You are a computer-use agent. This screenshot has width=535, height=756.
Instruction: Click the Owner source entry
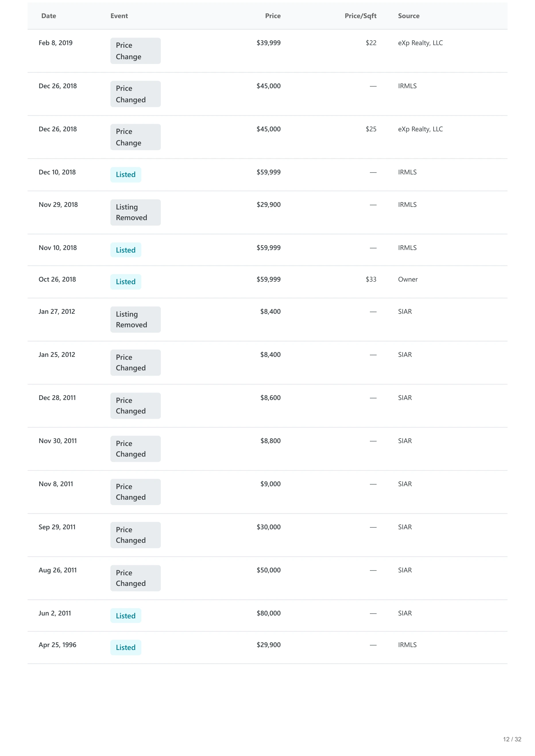tap(407, 279)
